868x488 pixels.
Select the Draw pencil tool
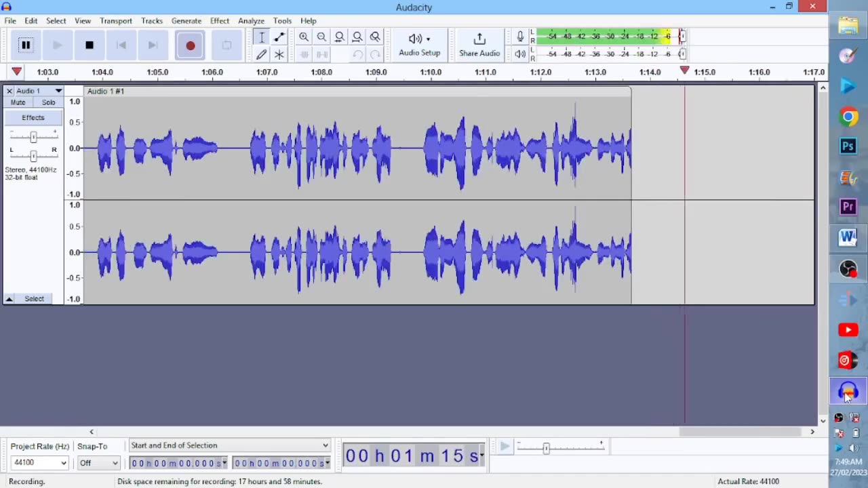(261, 54)
